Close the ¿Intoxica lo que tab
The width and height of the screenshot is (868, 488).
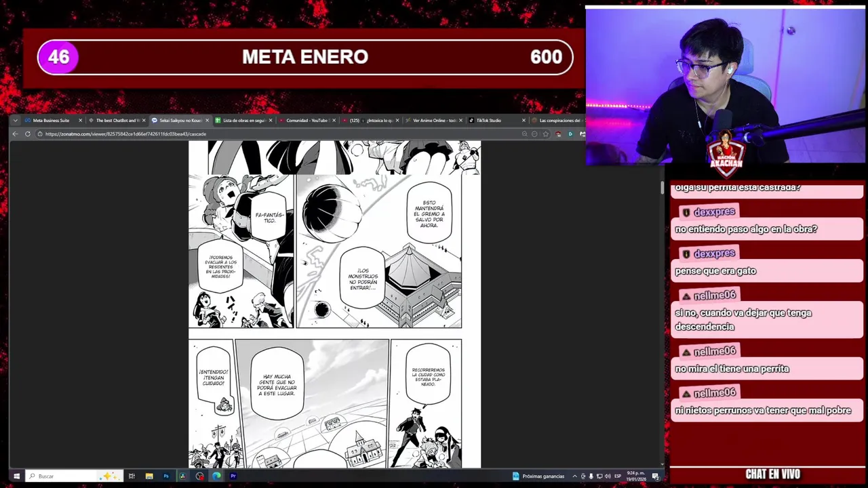click(x=397, y=120)
